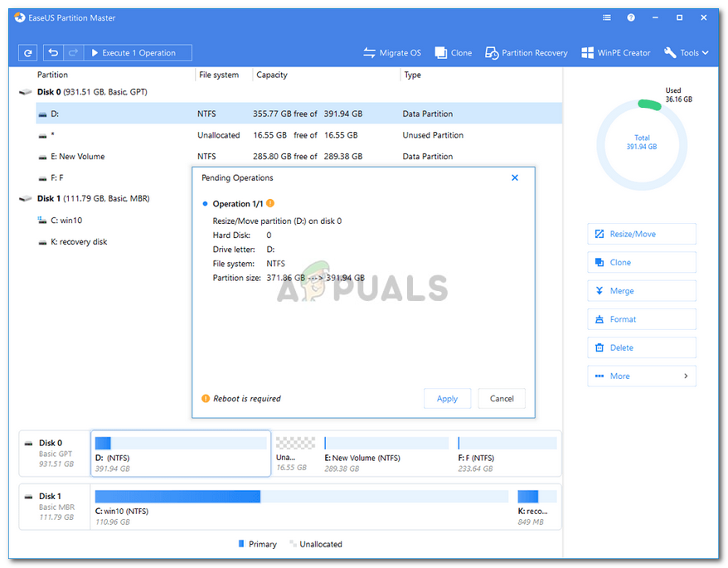Click Apply in Pending Operations dialog

[x=447, y=399]
